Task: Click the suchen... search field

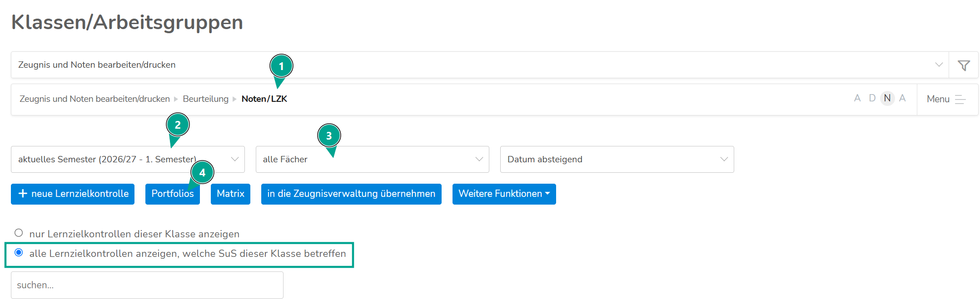Action: pyautogui.click(x=147, y=285)
